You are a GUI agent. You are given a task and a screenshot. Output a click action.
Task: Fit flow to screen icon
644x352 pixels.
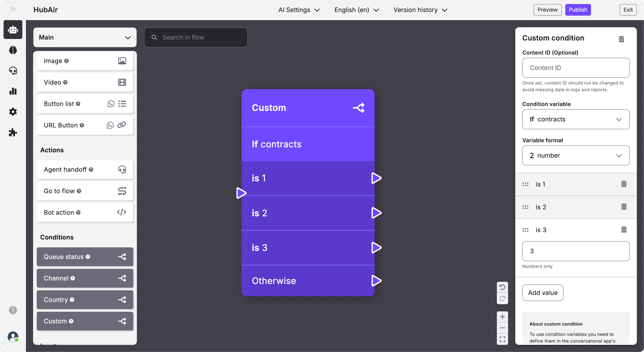502,339
